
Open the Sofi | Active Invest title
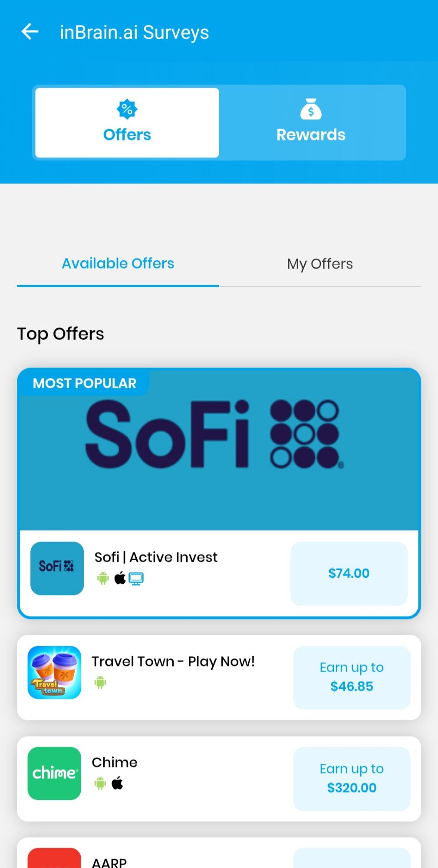(x=156, y=557)
